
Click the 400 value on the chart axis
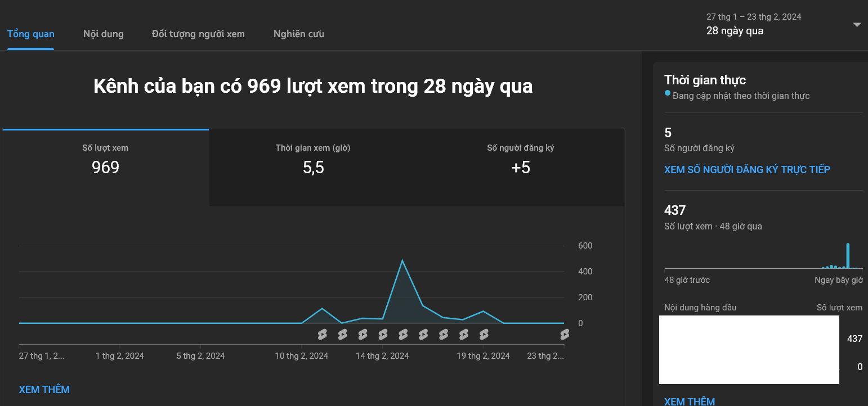coord(585,272)
